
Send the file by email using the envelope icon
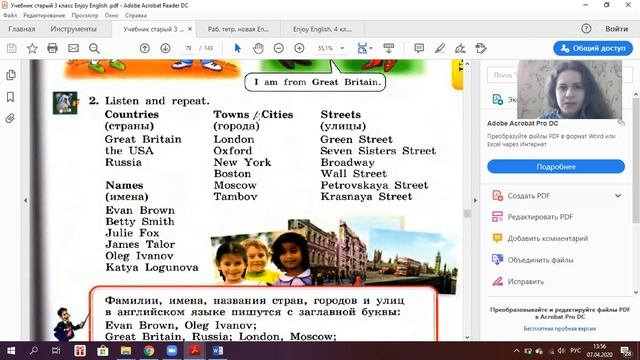pyautogui.click(x=73, y=48)
